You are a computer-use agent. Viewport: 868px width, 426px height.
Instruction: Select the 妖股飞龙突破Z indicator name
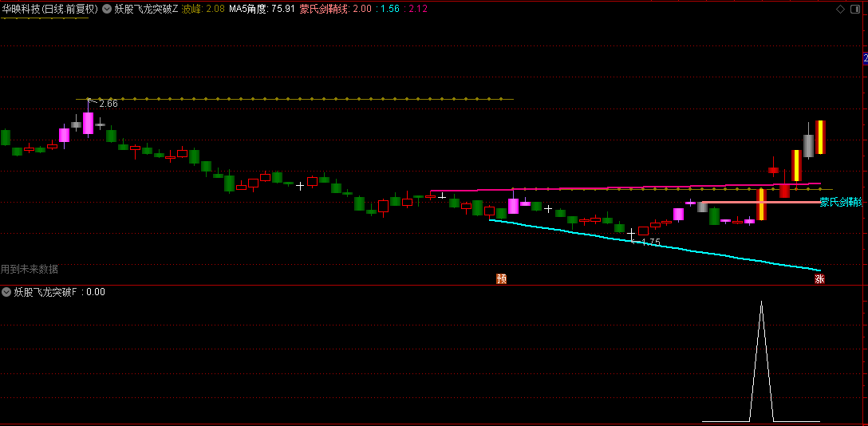(x=146, y=10)
